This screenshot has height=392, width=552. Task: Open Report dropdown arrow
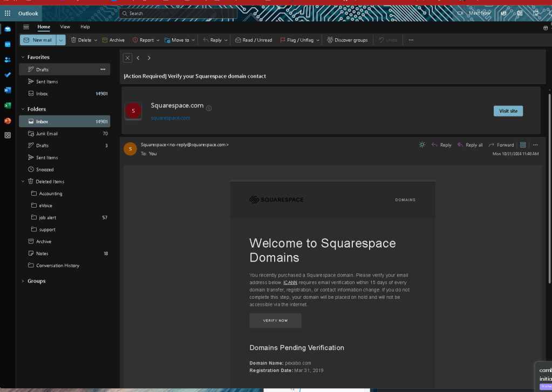158,40
